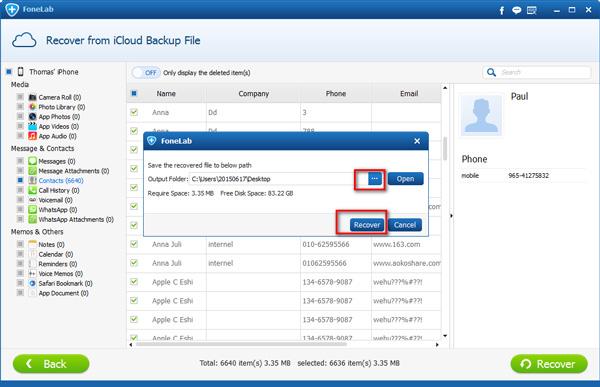Toggle the Camera Roll checkbox
This screenshot has height=387, width=600.
[x=20, y=97]
